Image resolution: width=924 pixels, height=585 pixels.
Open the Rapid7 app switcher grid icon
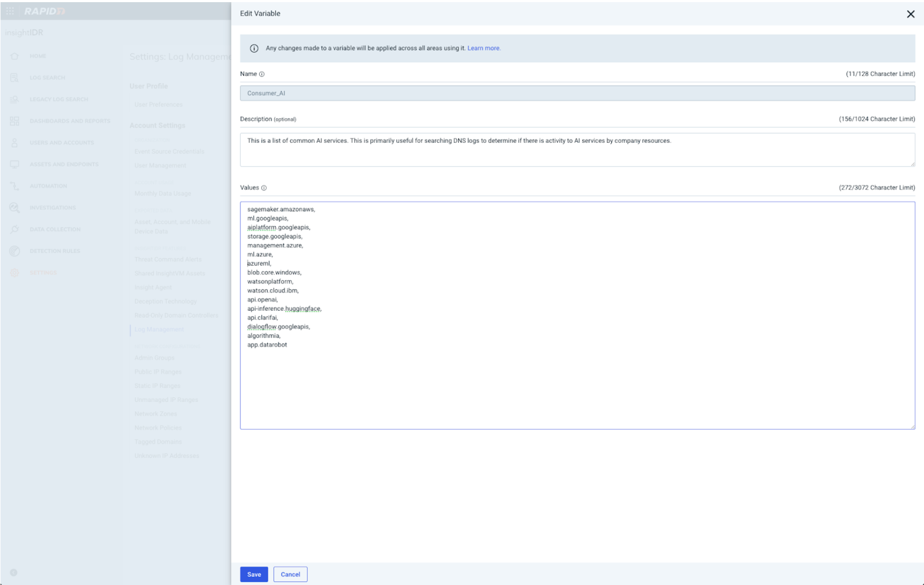tap(10, 11)
